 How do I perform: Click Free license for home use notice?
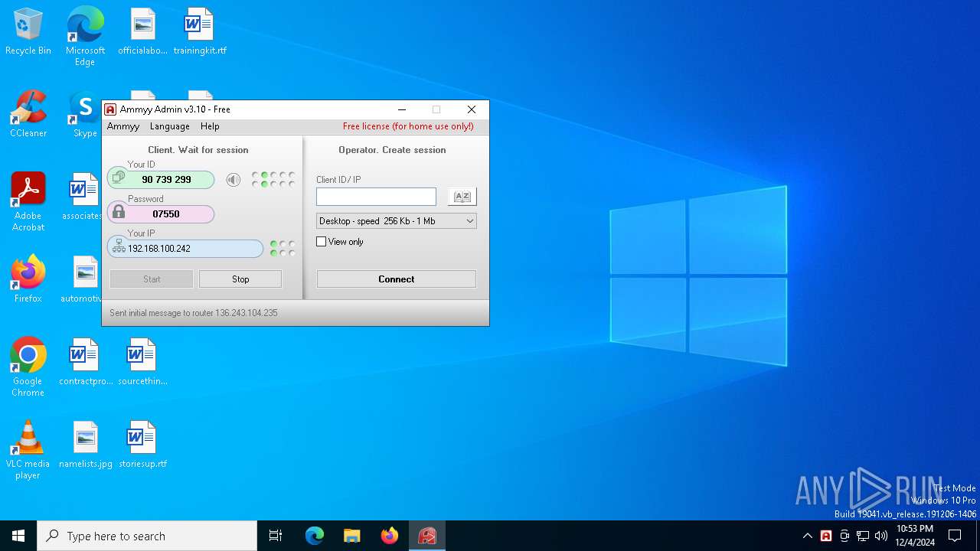(408, 126)
